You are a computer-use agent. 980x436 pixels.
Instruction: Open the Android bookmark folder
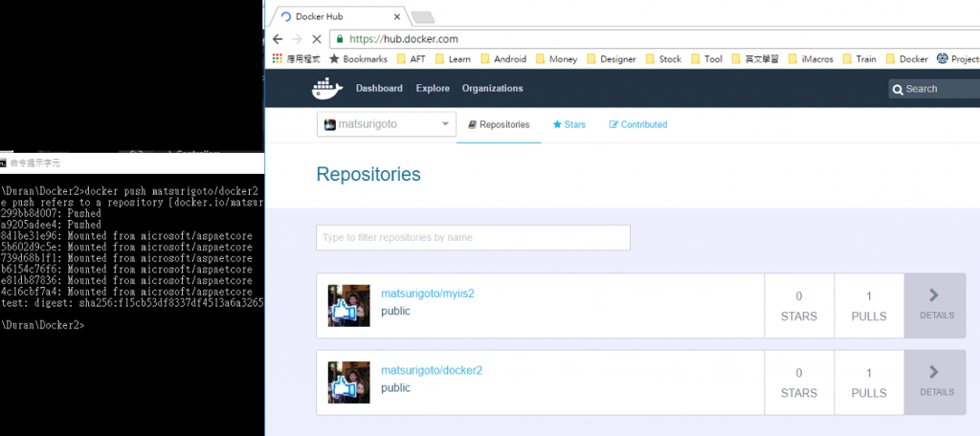pos(503,58)
